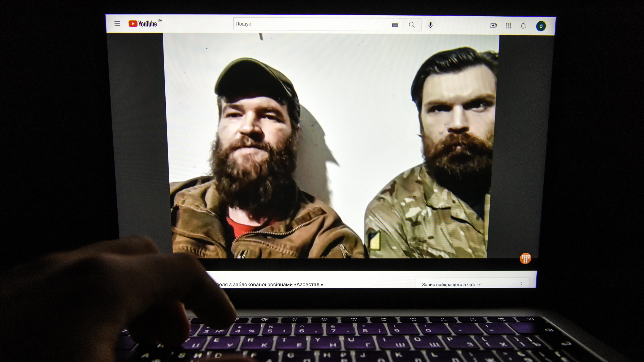Open the YouTube apps grid

[x=508, y=26]
